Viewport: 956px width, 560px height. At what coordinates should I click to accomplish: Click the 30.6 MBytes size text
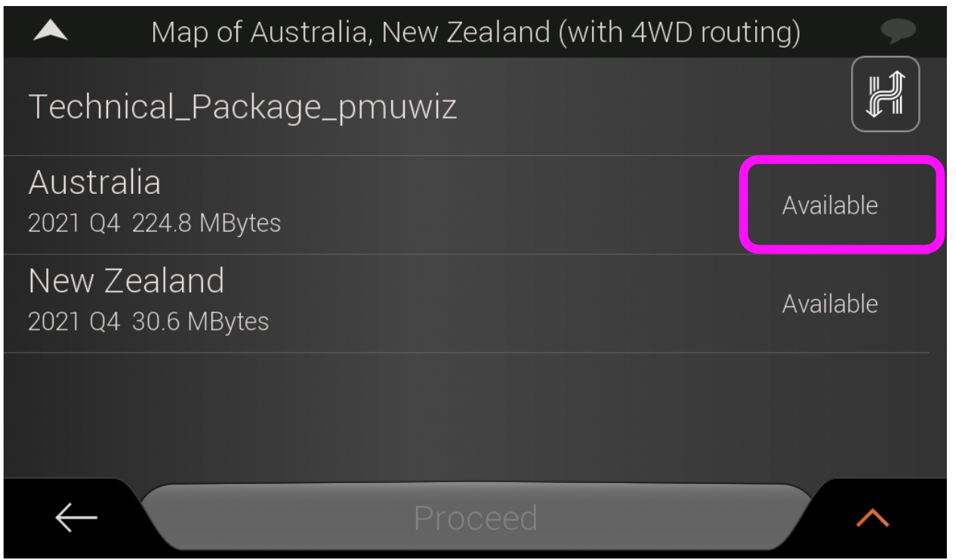[x=200, y=322]
